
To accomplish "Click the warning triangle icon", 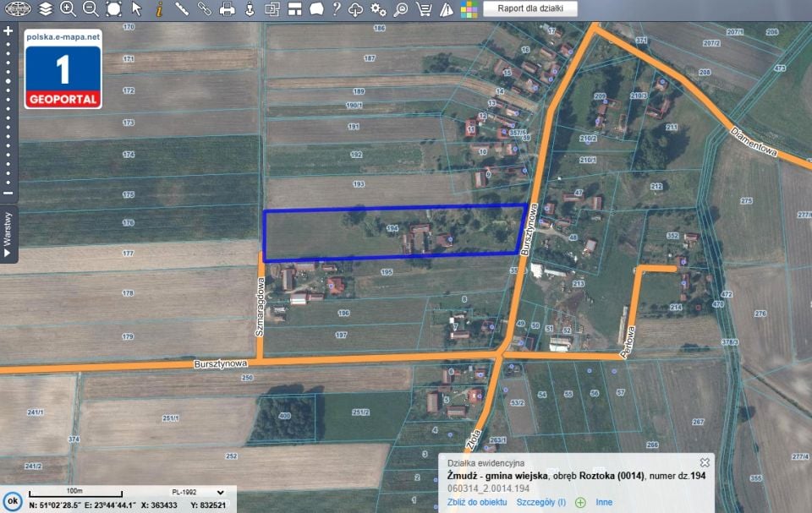I will pos(447,8).
